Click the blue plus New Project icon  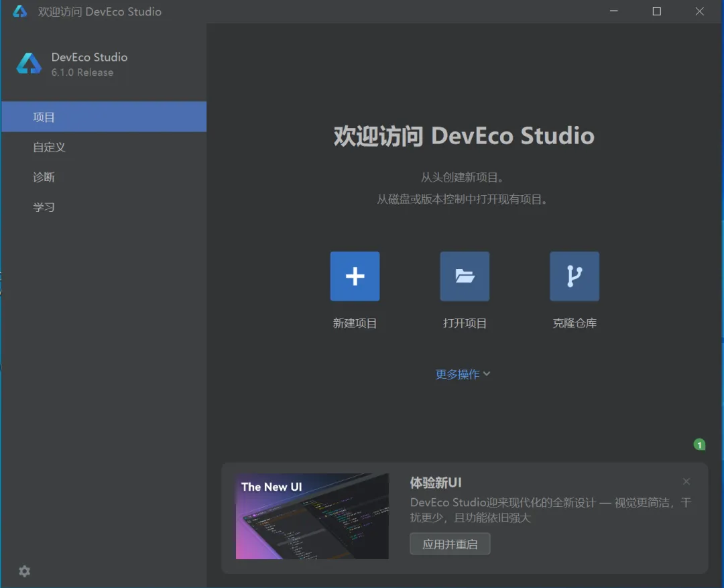pos(355,276)
